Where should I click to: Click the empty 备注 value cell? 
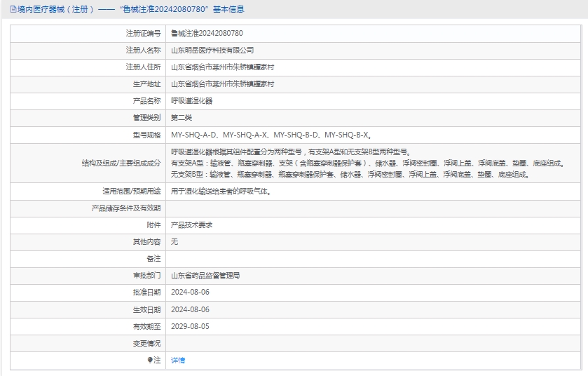click(x=374, y=259)
